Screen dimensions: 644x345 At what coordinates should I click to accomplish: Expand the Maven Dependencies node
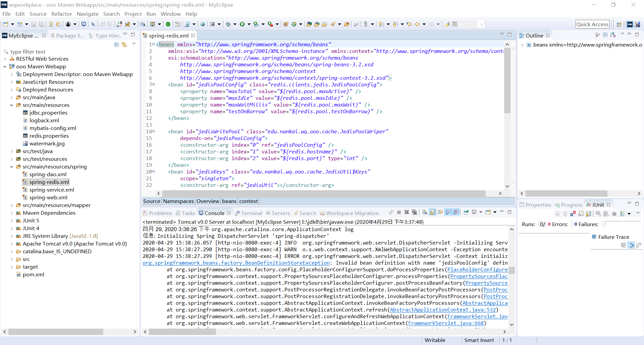tap(12, 213)
